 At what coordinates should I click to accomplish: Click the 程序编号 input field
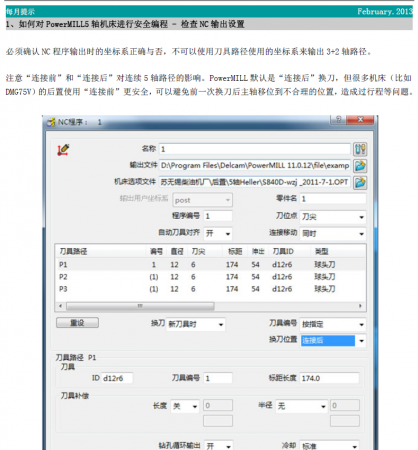point(218,216)
